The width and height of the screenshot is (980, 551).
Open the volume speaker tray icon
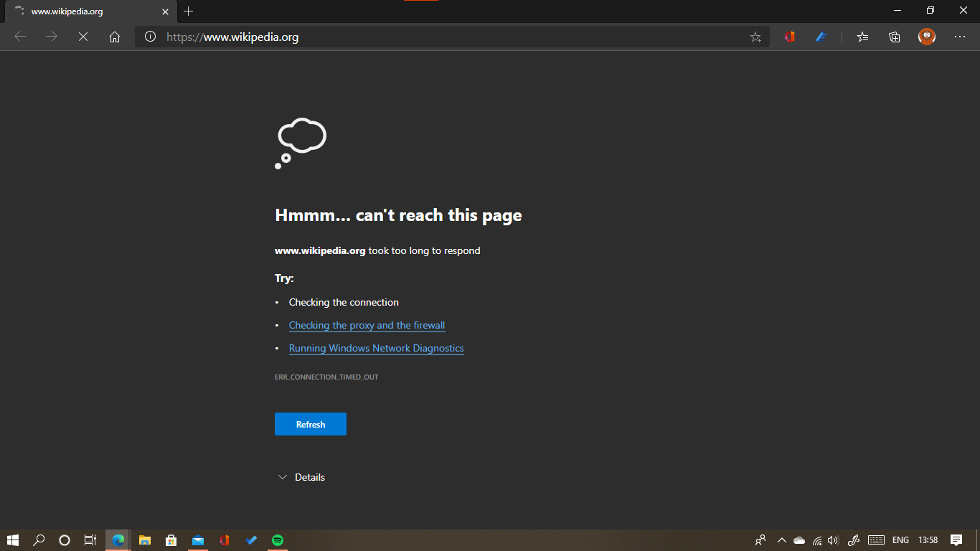(x=833, y=540)
